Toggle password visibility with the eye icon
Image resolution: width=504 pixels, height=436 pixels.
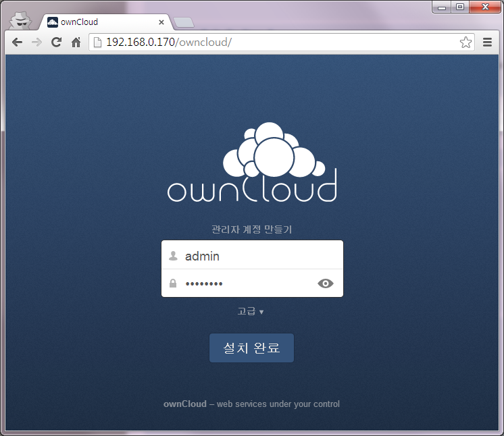coord(326,283)
